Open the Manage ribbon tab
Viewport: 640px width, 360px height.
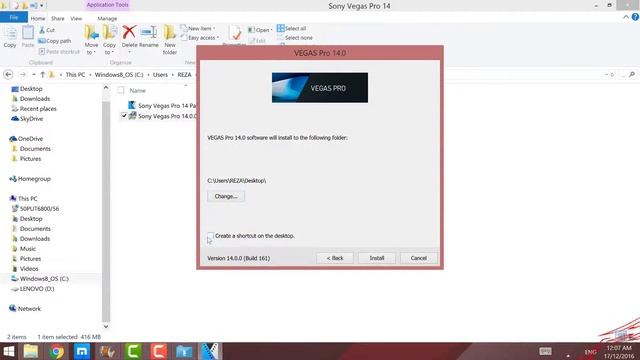(x=107, y=18)
